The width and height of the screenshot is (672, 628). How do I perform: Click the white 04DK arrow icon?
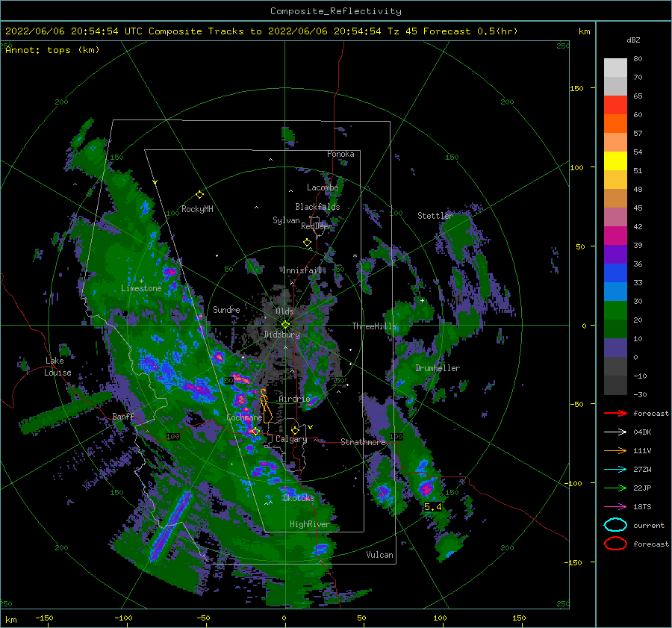[615, 432]
